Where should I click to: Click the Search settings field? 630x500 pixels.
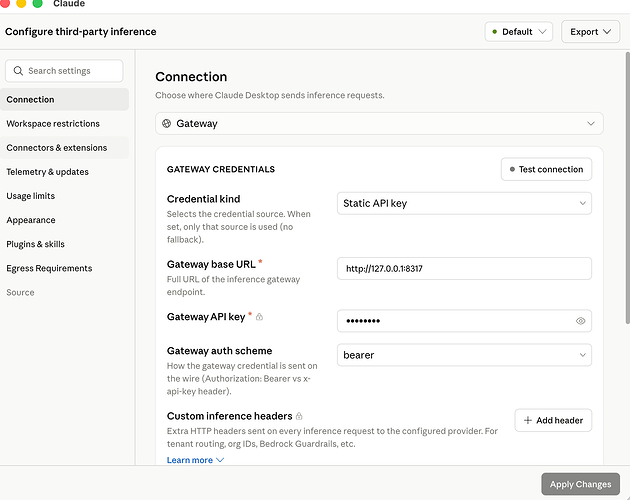pyautogui.click(x=64, y=71)
